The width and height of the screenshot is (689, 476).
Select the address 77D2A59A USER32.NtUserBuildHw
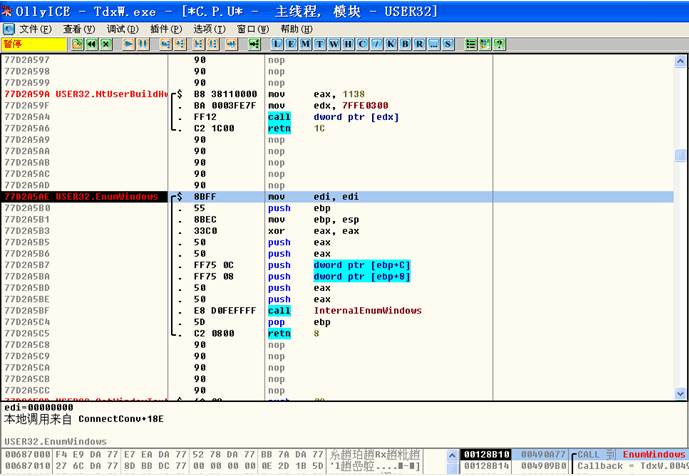coord(86,94)
